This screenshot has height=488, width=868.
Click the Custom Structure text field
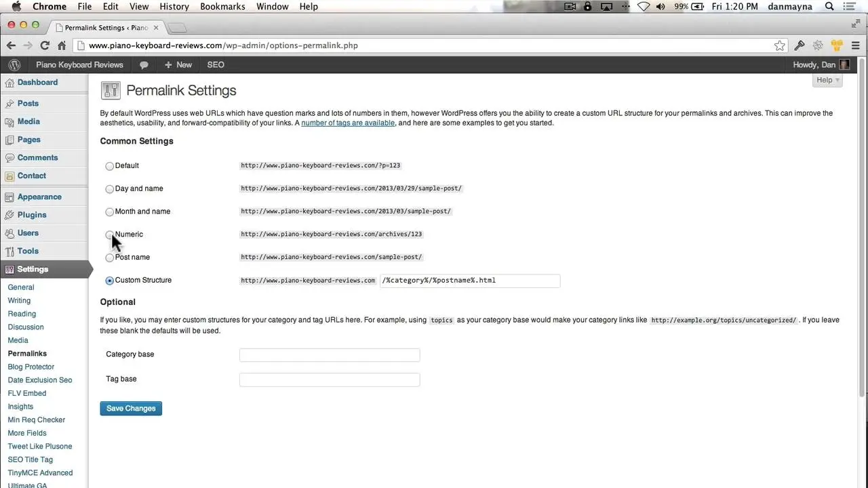[470, 281]
